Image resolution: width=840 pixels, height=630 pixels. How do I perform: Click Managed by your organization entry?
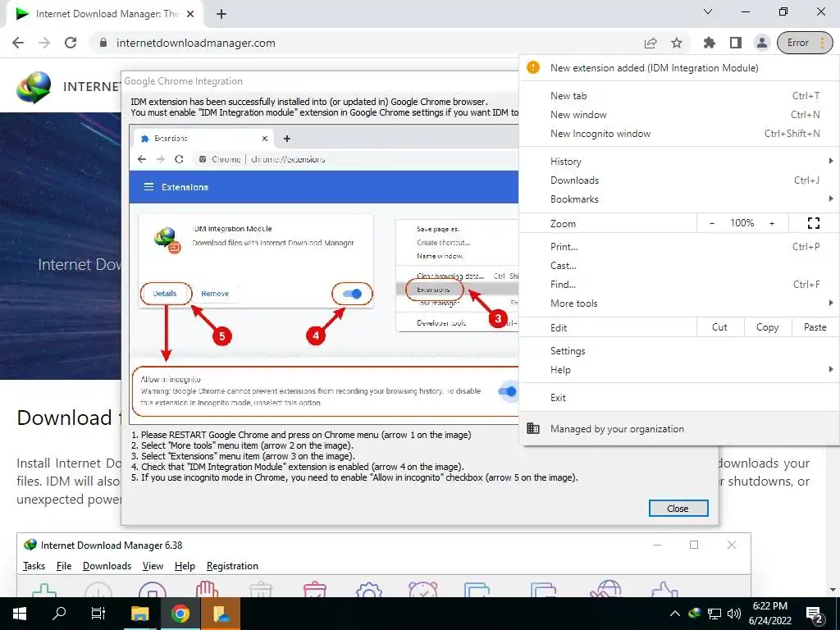pyautogui.click(x=679, y=428)
